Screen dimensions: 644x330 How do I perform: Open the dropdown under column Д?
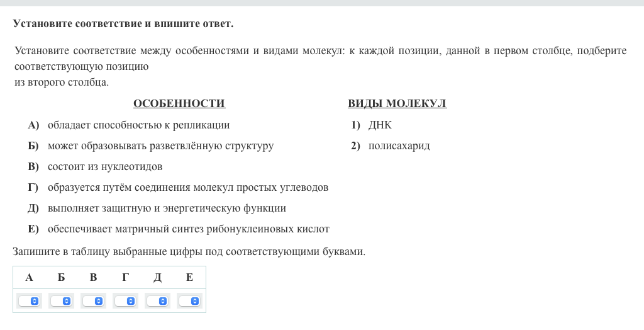(157, 301)
